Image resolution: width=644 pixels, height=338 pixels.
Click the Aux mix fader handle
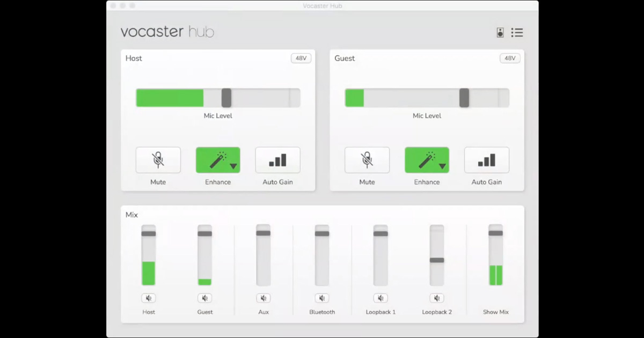pos(264,233)
